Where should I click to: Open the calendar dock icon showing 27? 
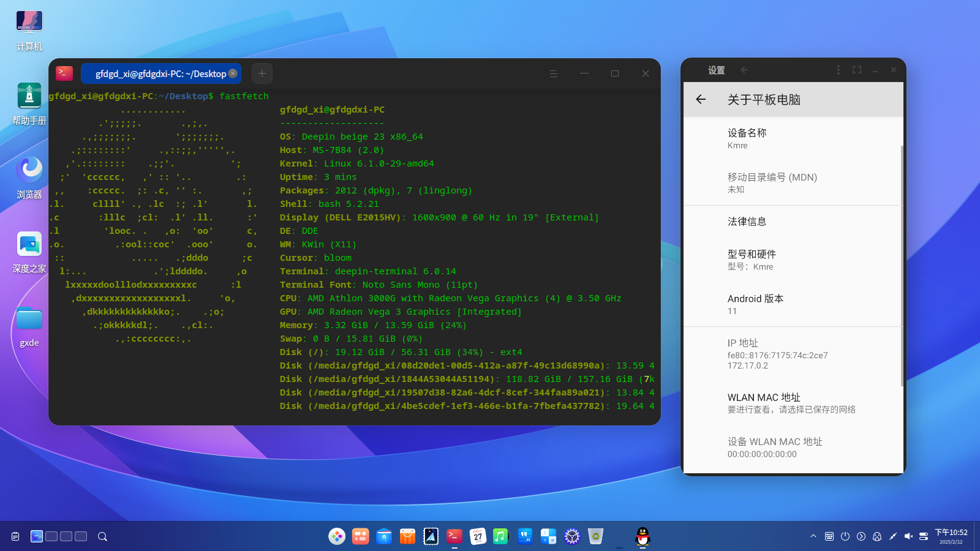(x=478, y=536)
